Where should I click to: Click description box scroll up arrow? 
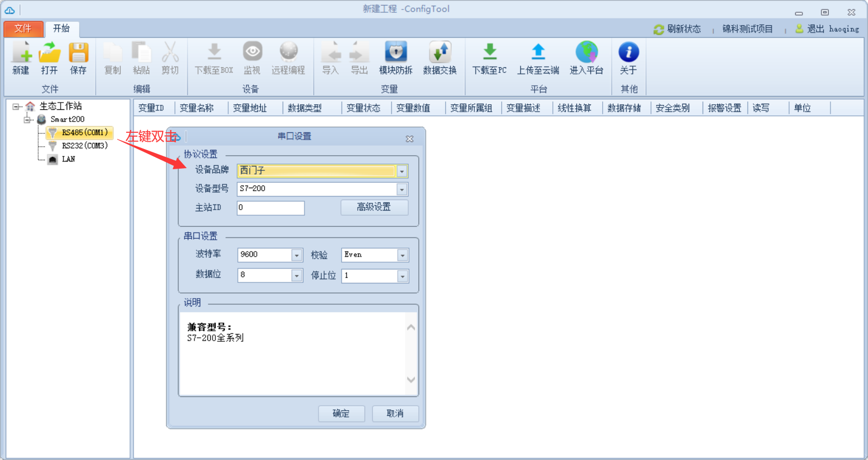411,328
